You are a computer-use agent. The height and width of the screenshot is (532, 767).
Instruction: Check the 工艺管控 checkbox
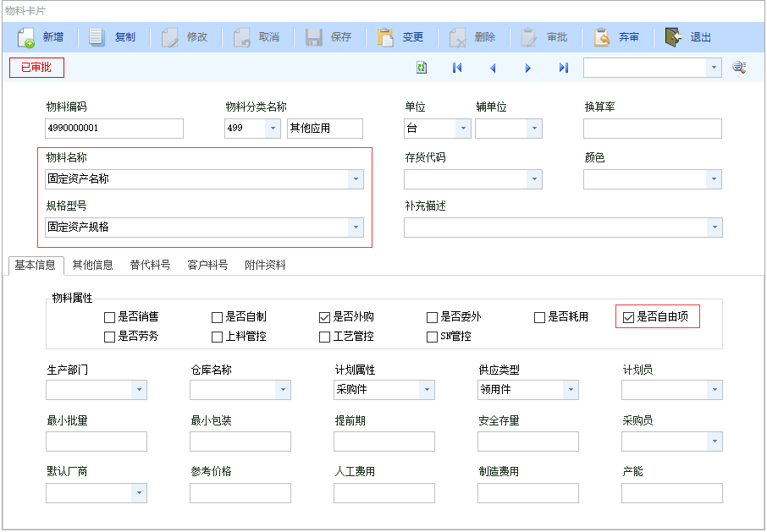pos(324,337)
